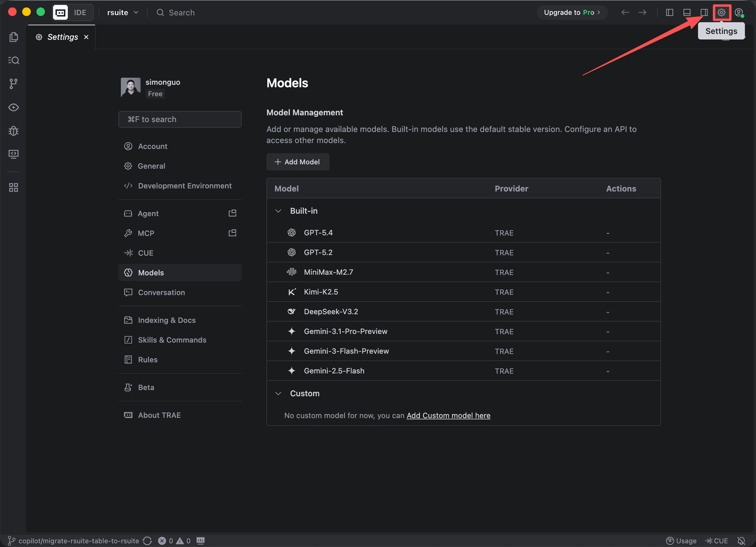Open CUE settings section
756x547 pixels.
point(180,253)
